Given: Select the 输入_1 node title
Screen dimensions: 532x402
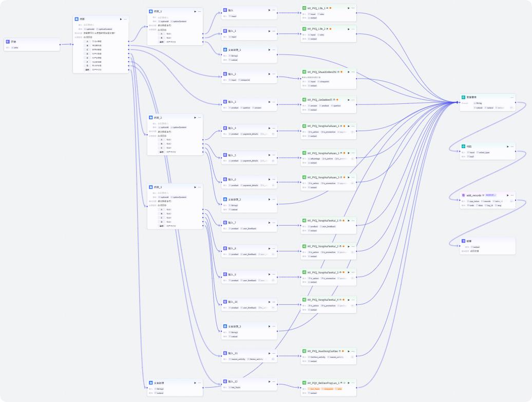Looking at the screenshot, I should [232, 31].
